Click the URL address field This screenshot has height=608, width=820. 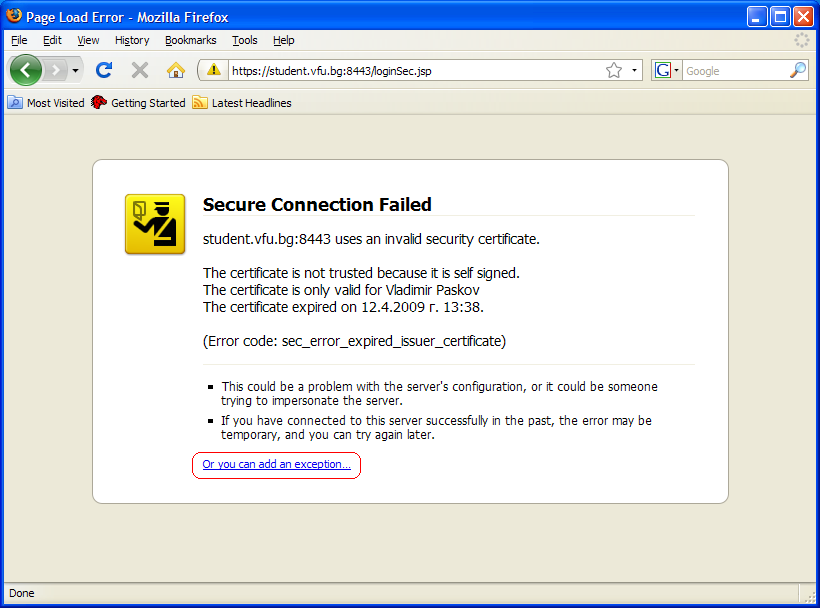coord(416,71)
